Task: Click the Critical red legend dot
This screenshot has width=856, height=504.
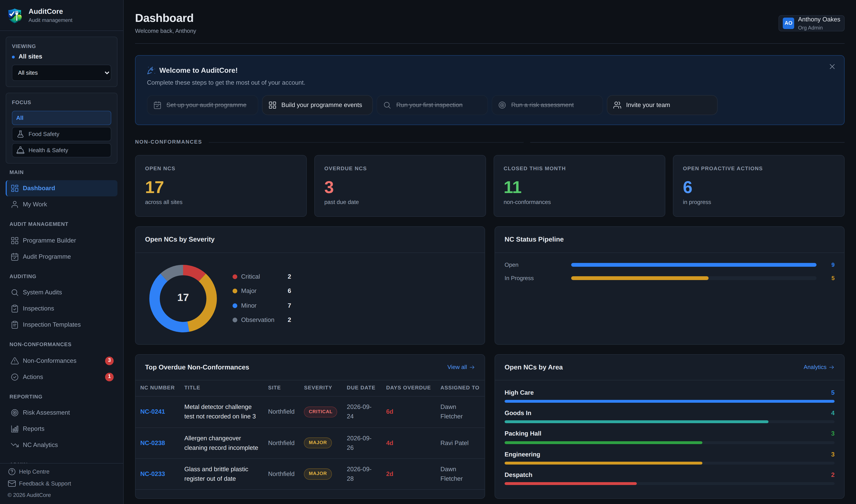Action: click(x=235, y=277)
